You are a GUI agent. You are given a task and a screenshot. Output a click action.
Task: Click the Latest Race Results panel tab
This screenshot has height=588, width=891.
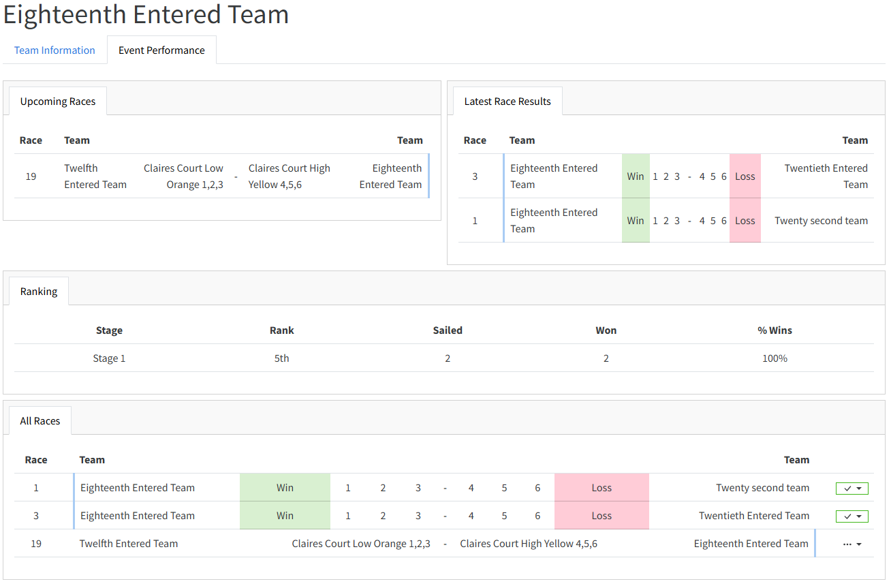pos(507,102)
